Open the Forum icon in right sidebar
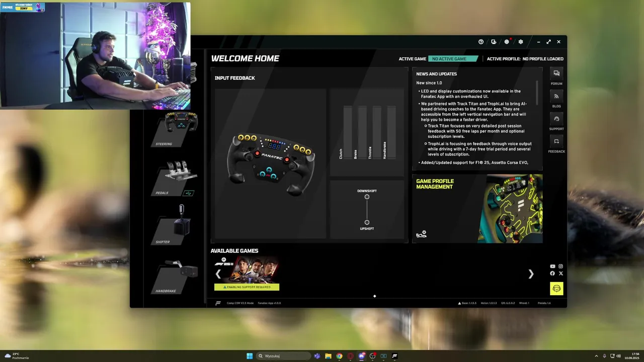This screenshot has height=362, width=644. click(556, 73)
